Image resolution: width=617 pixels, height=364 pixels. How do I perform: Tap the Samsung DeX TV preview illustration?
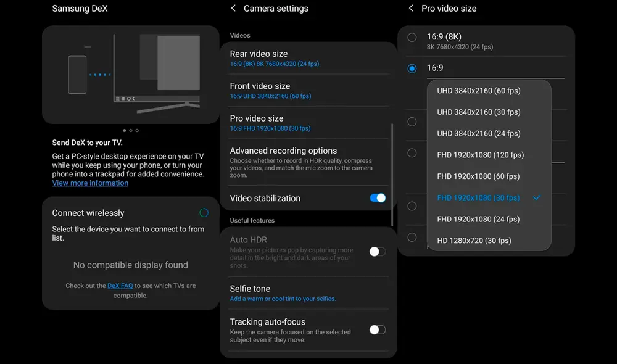pyautogui.click(x=130, y=74)
